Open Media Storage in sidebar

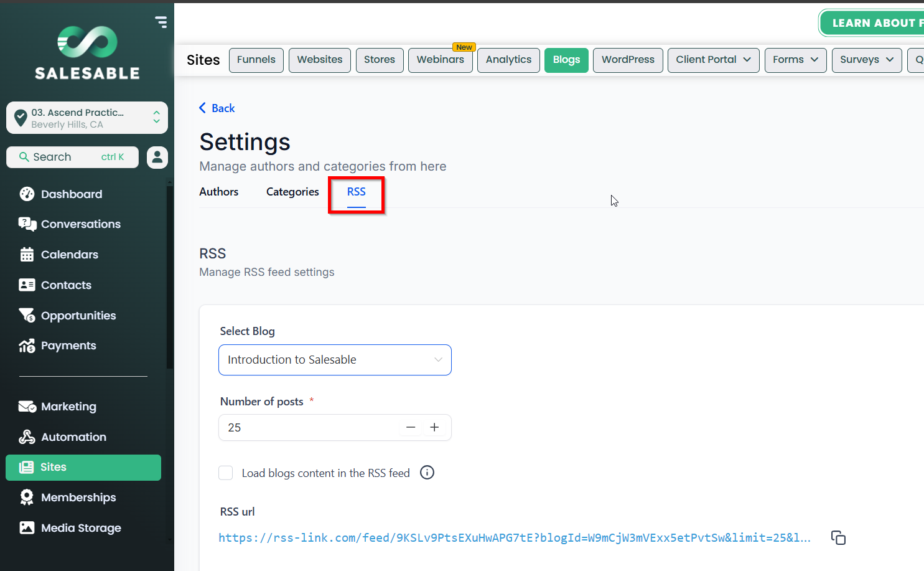tap(81, 528)
